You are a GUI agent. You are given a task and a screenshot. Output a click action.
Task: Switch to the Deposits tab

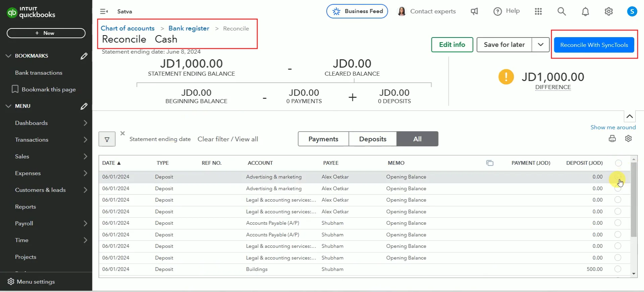tap(373, 139)
